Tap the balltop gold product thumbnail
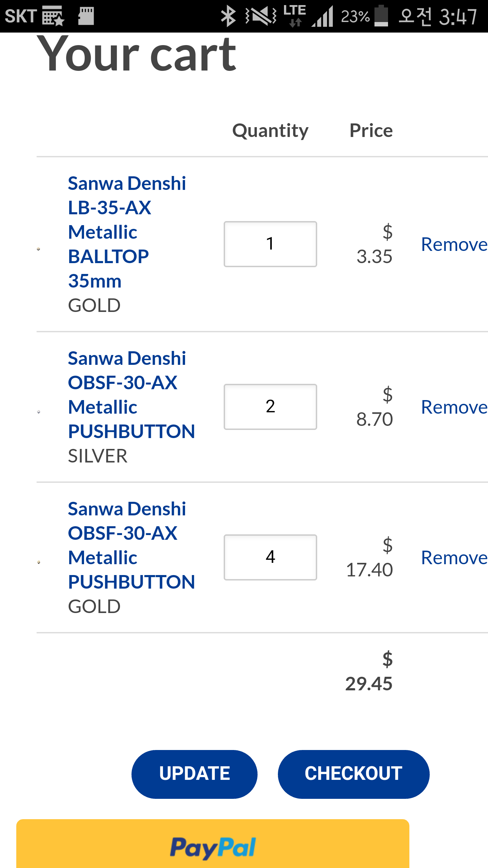The height and width of the screenshot is (868, 488). [39, 249]
